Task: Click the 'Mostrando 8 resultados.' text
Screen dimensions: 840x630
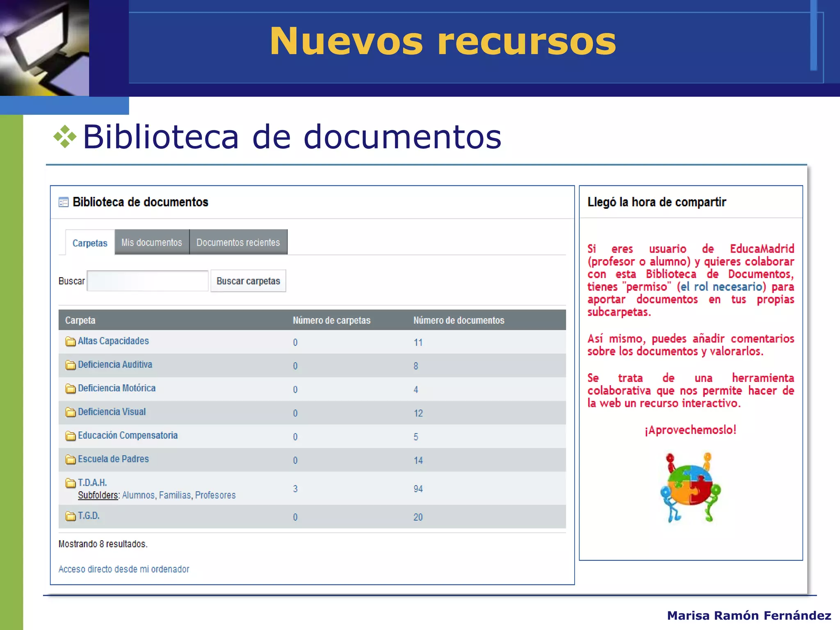Action: 103,544
